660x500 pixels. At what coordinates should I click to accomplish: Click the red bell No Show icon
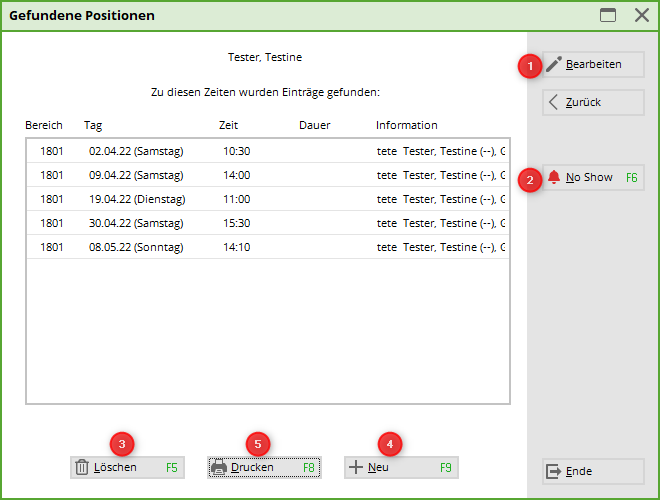(554, 177)
